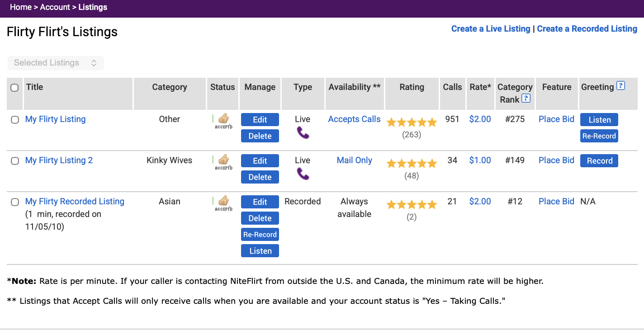The height and width of the screenshot is (330, 644).
Task: Open the My Flirty Listing title link
Action: (x=55, y=119)
